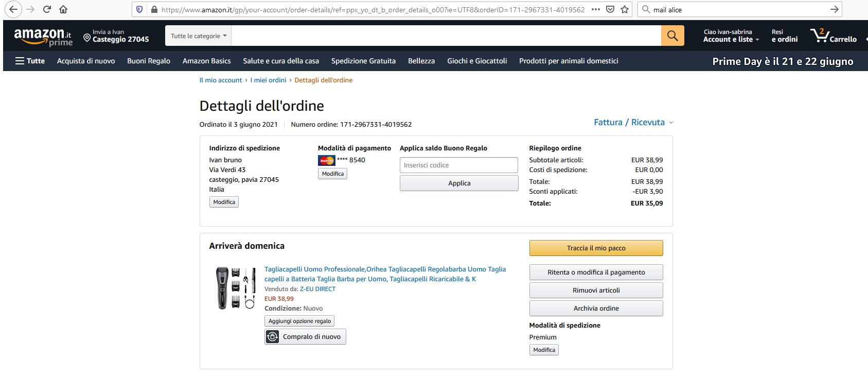Go to Il mio account breadcrumb
This screenshot has height=375, width=868.
221,80
